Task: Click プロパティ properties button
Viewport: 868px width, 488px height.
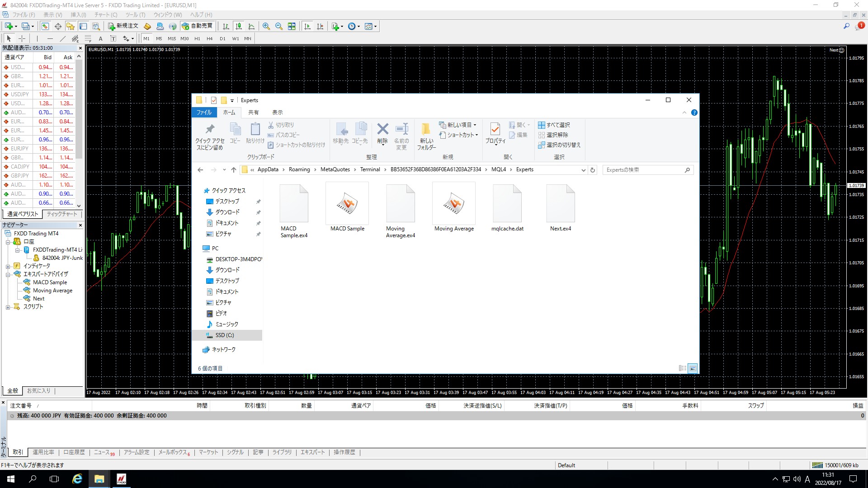Action: point(495,134)
